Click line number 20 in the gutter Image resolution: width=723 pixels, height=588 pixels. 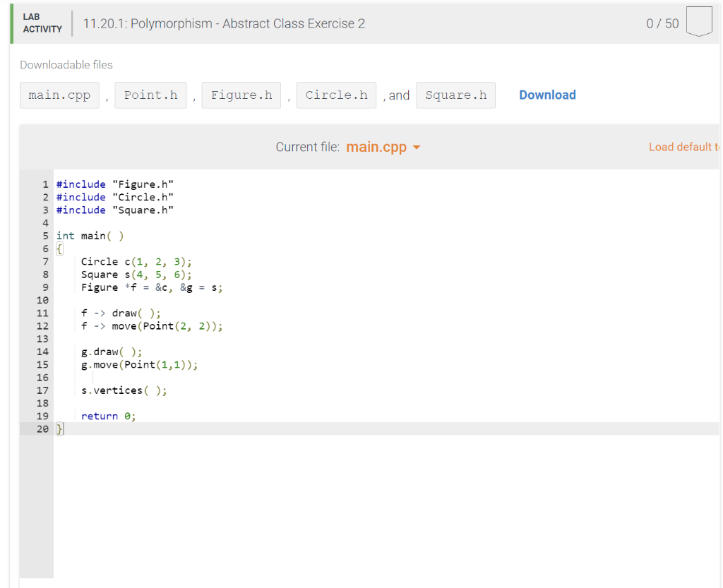coord(42,428)
